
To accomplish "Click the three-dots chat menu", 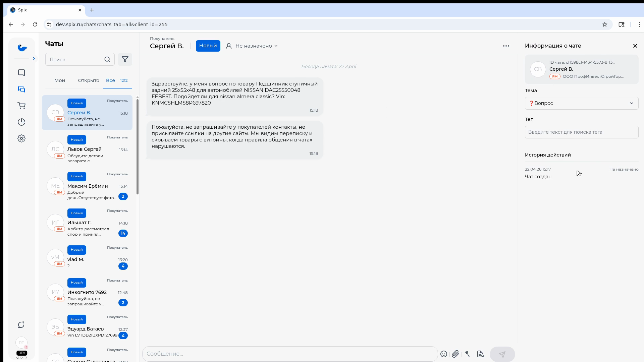I will click(506, 46).
